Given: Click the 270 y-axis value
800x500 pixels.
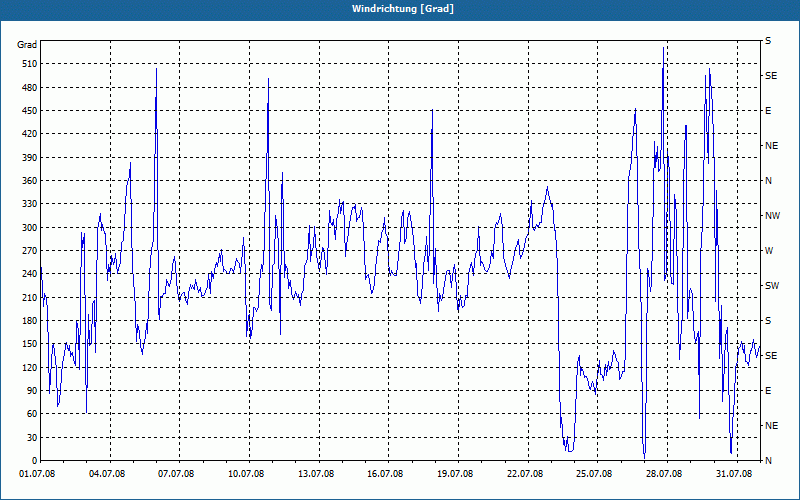Looking at the screenshot, I should click(x=30, y=251).
